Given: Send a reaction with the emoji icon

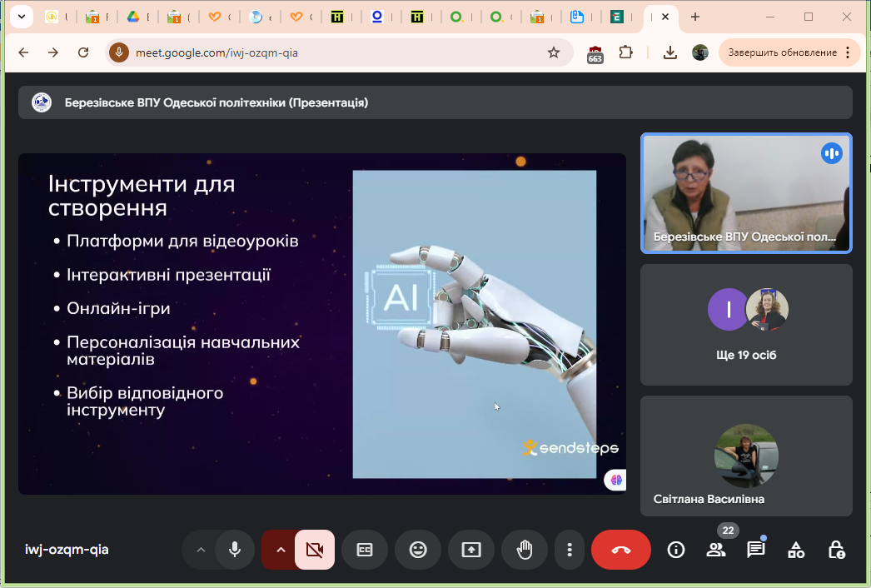Looking at the screenshot, I should point(418,550).
